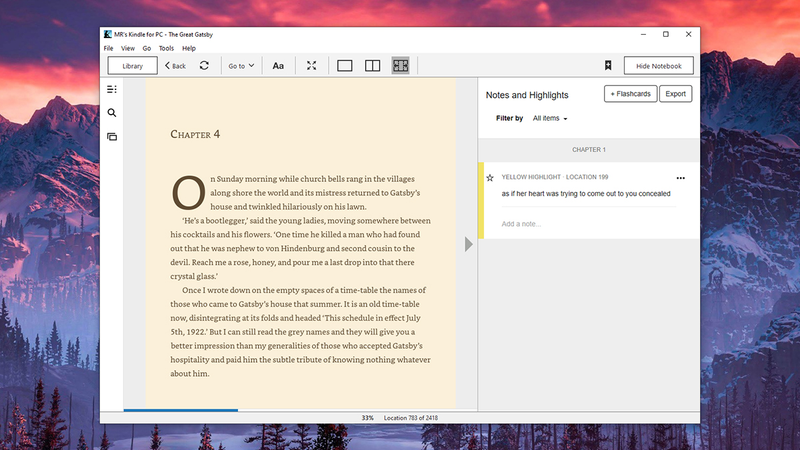Image resolution: width=800 pixels, height=450 pixels.
Task: Select the auto multi-column layout
Action: pyautogui.click(x=401, y=65)
